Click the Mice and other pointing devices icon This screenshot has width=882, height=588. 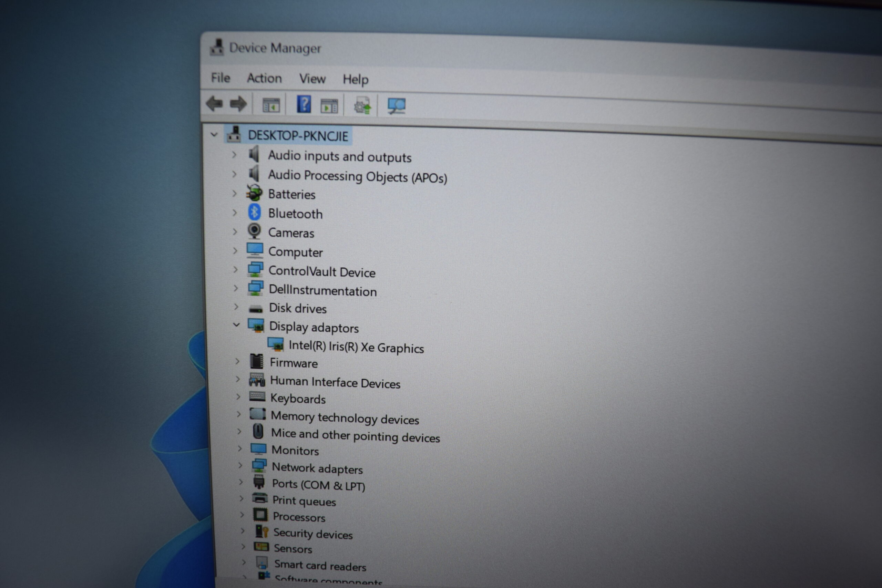(258, 431)
